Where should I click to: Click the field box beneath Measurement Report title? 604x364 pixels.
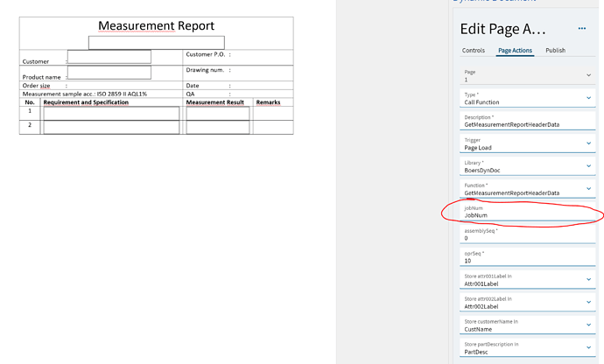(x=157, y=42)
